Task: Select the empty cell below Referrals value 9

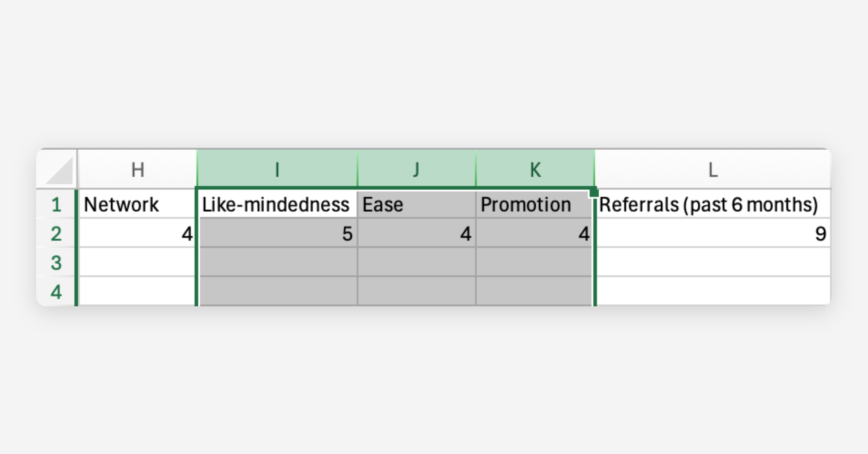Action: click(712, 262)
